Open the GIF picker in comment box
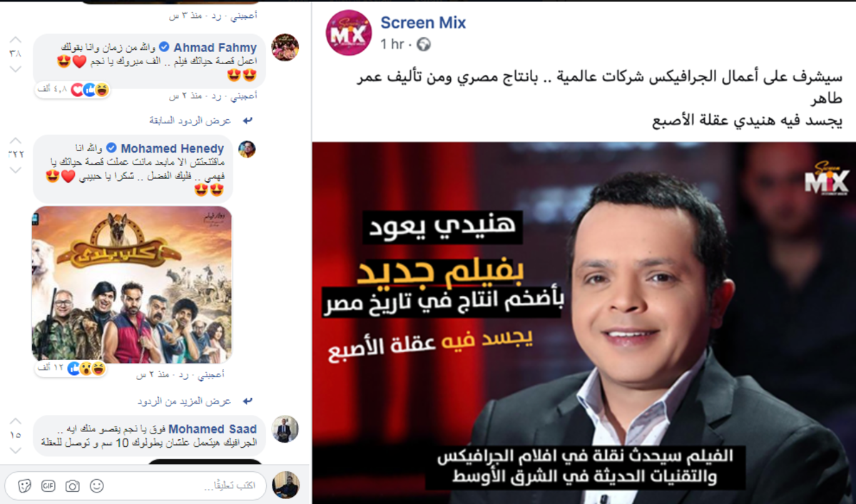 point(49,485)
